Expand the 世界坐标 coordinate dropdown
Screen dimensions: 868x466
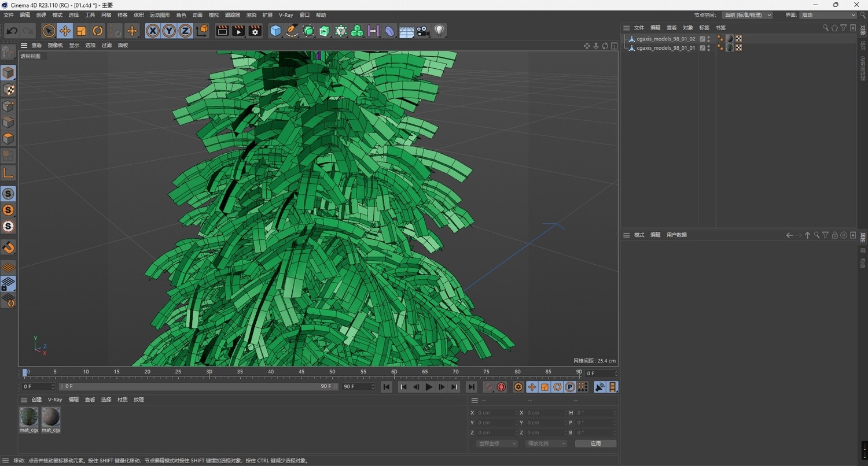496,443
